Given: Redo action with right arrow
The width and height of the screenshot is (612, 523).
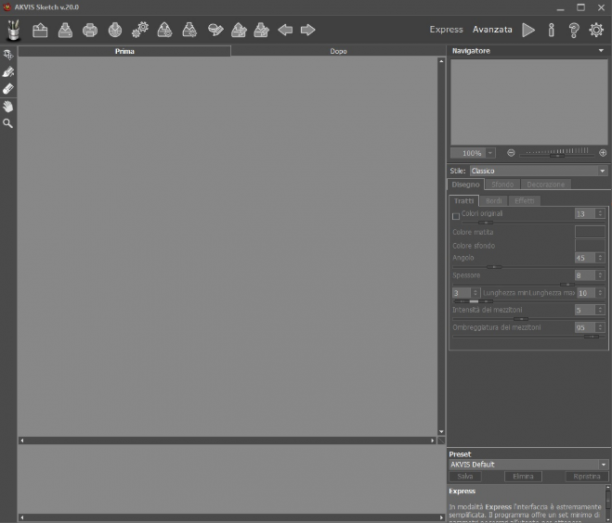Looking at the screenshot, I should (308, 30).
